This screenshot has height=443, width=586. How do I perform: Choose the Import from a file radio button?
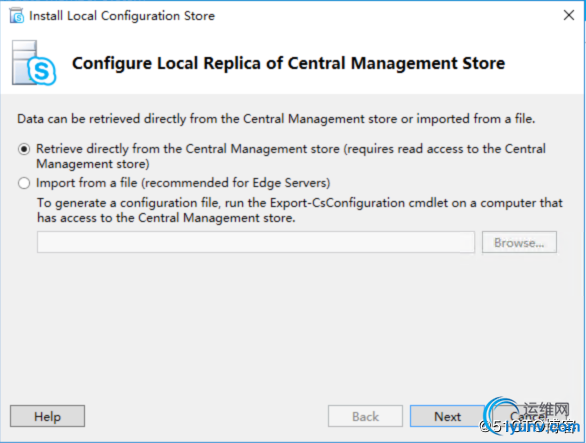(24, 183)
